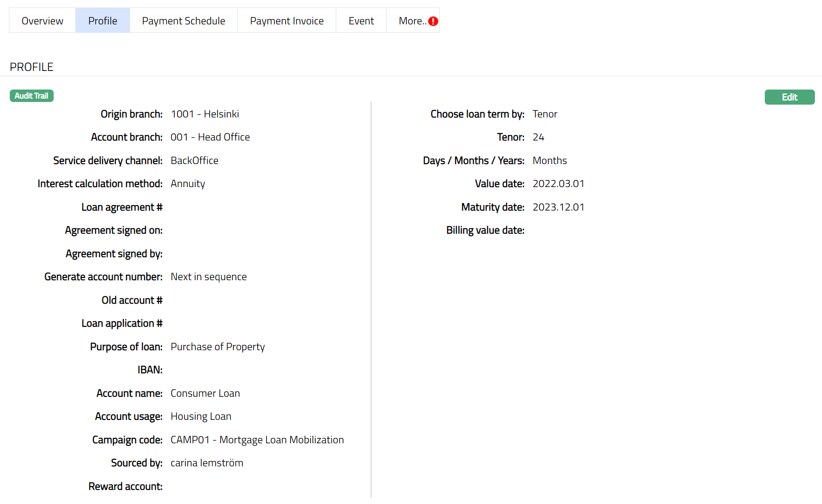Click the maturity date 2023.12.01
This screenshot has height=504, width=822.
(x=558, y=207)
